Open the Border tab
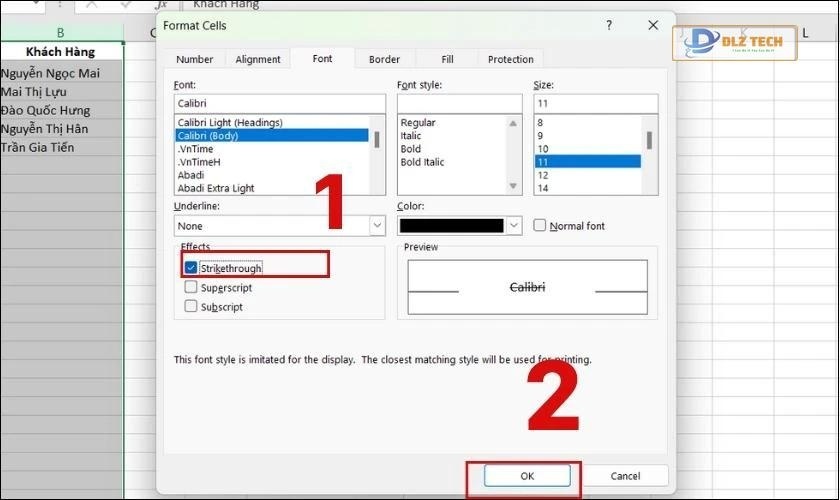This screenshot has width=840, height=500. (x=384, y=60)
